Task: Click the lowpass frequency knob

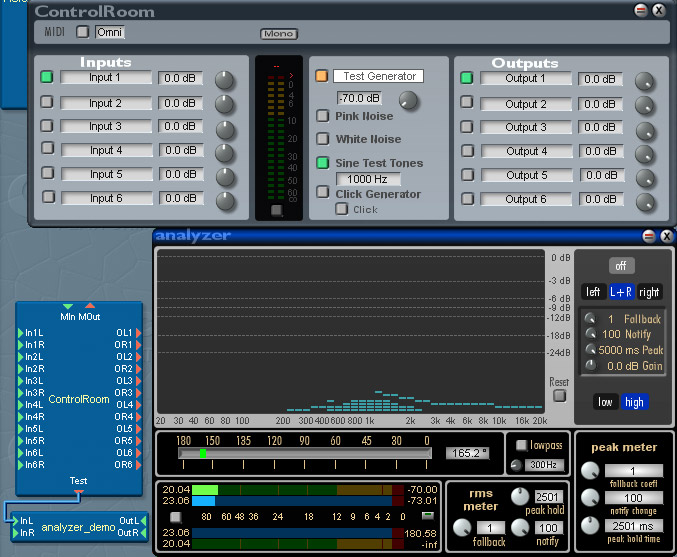Action: coord(516,464)
